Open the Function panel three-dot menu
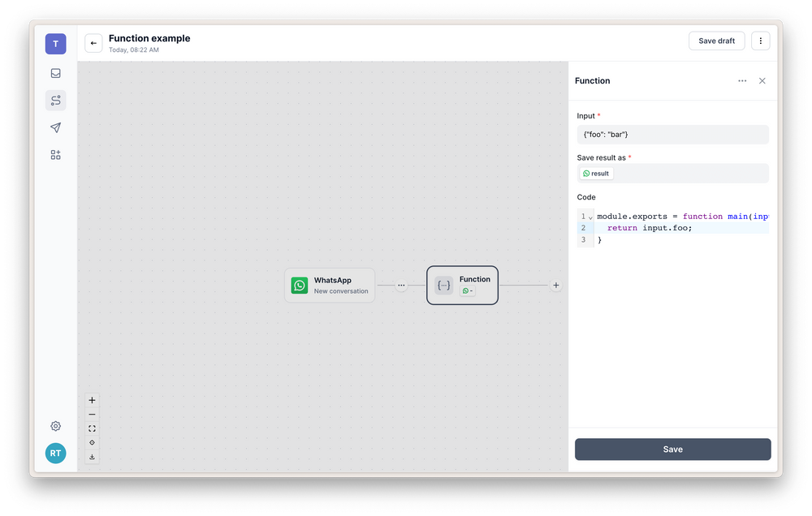Viewport: 812px width, 516px height. (x=741, y=80)
